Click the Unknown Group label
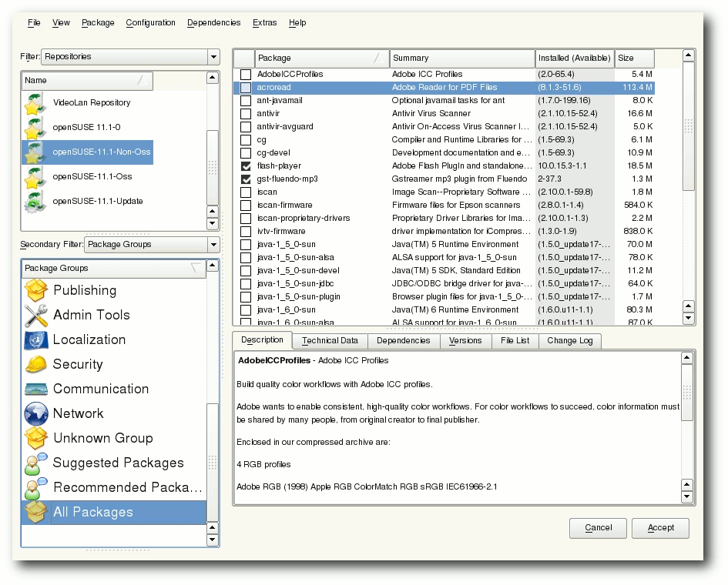 point(103,439)
